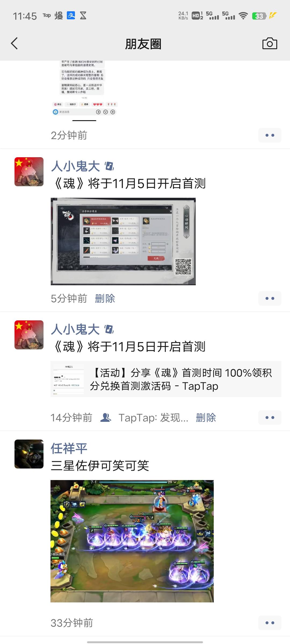Viewport: 290px width, 644px height.
Task: View the 魂 game shop screenshot image
Action: coord(123,241)
